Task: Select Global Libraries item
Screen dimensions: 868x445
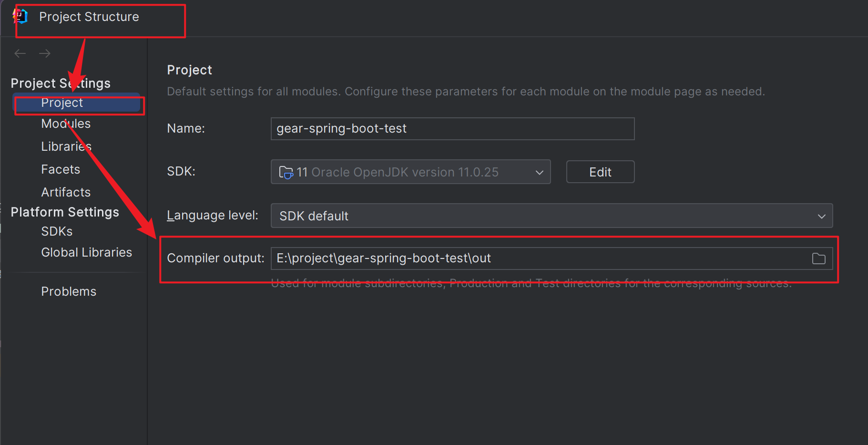Action: pos(86,252)
